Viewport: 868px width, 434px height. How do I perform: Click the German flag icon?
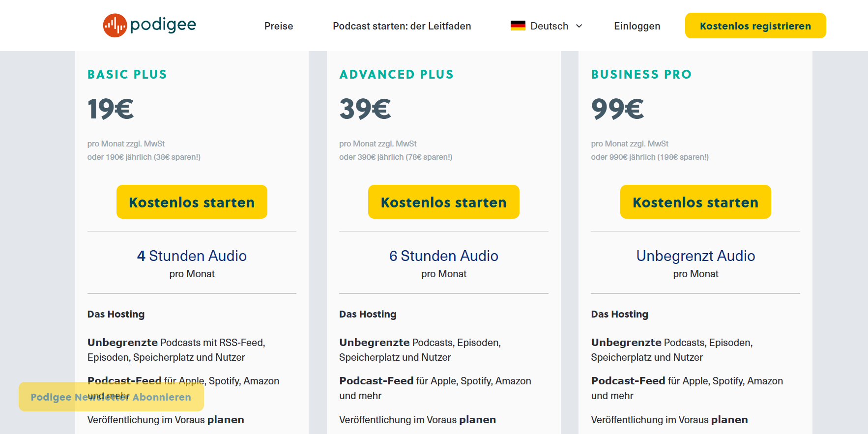(518, 26)
